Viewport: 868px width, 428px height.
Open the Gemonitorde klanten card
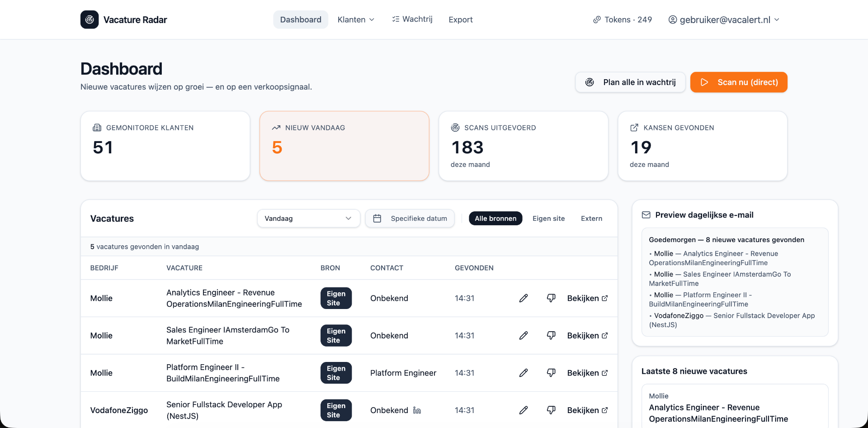(165, 146)
